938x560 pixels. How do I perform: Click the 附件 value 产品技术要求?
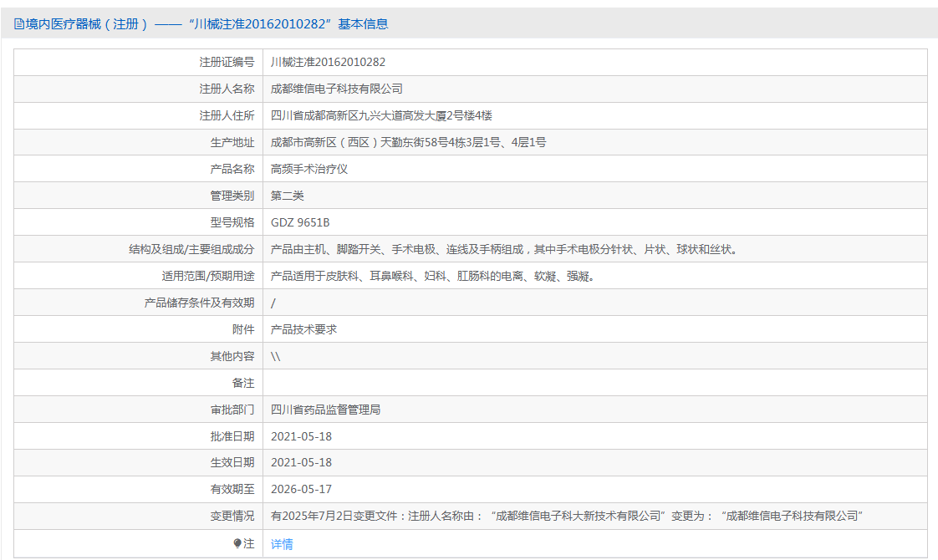click(x=303, y=329)
